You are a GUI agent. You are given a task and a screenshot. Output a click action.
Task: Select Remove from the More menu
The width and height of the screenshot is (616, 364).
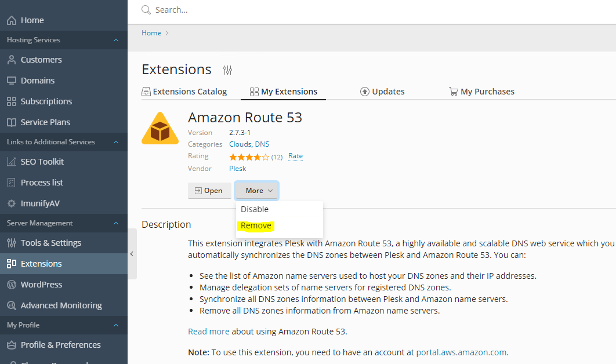coord(256,225)
